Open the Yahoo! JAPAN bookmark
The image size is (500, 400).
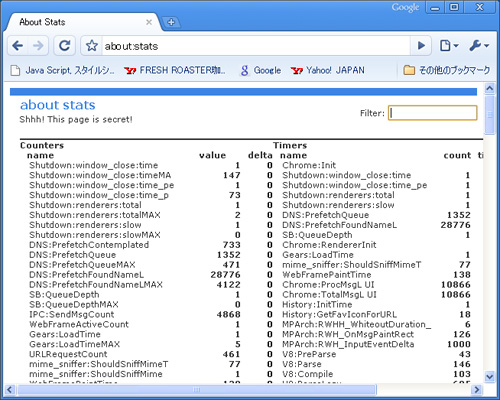[x=327, y=70]
